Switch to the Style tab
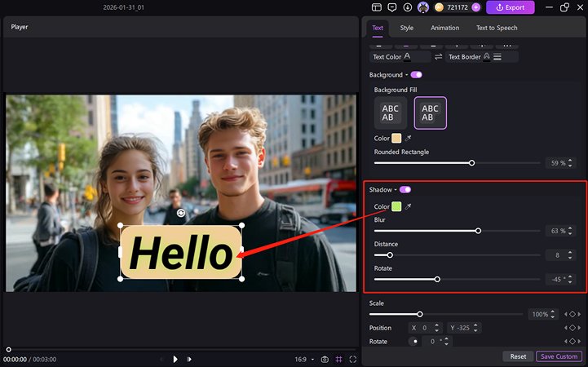This screenshot has width=588, height=367. [x=406, y=28]
